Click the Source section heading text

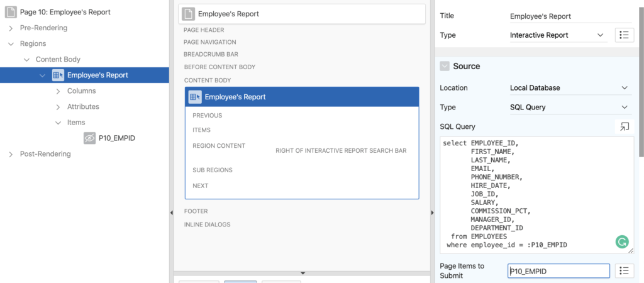(x=467, y=66)
